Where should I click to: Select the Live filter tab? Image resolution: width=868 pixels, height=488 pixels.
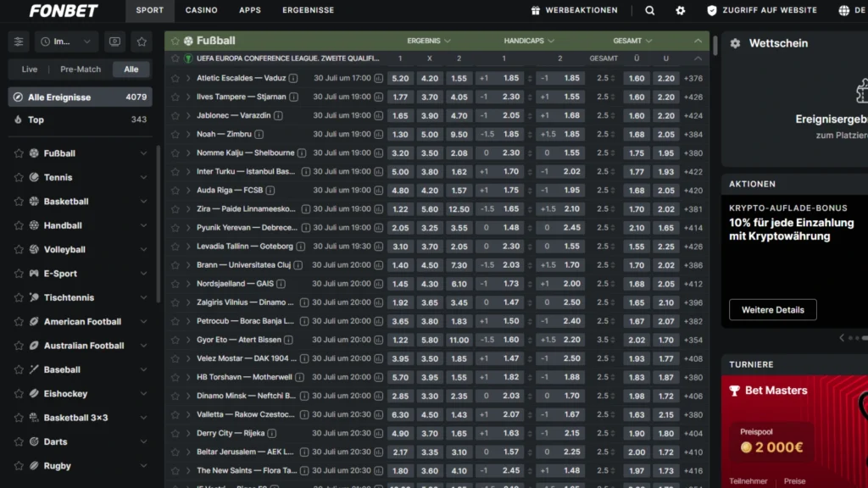pyautogui.click(x=30, y=69)
